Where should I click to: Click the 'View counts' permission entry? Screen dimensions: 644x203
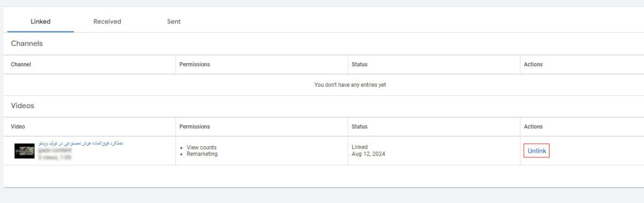pos(202,147)
